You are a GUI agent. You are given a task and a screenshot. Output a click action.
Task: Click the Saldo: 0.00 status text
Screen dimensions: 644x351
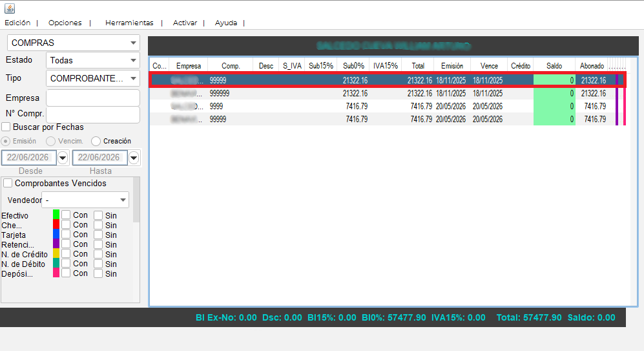592,317
